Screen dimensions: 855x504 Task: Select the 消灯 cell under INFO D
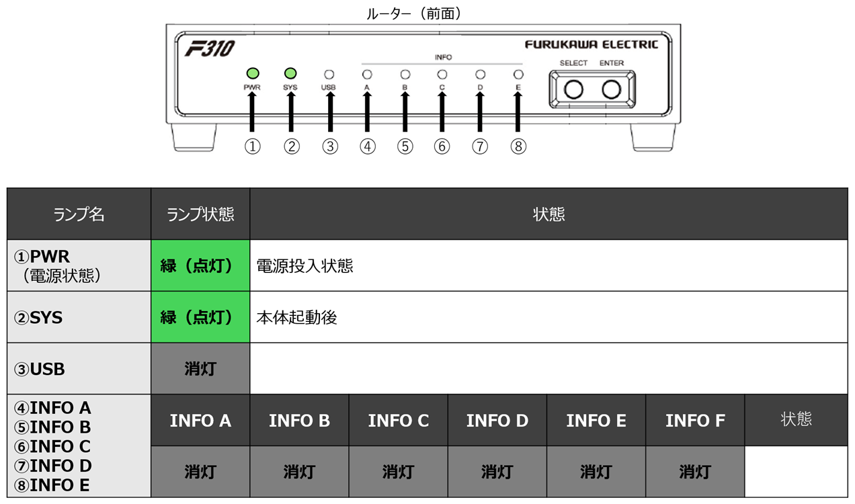click(x=497, y=472)
